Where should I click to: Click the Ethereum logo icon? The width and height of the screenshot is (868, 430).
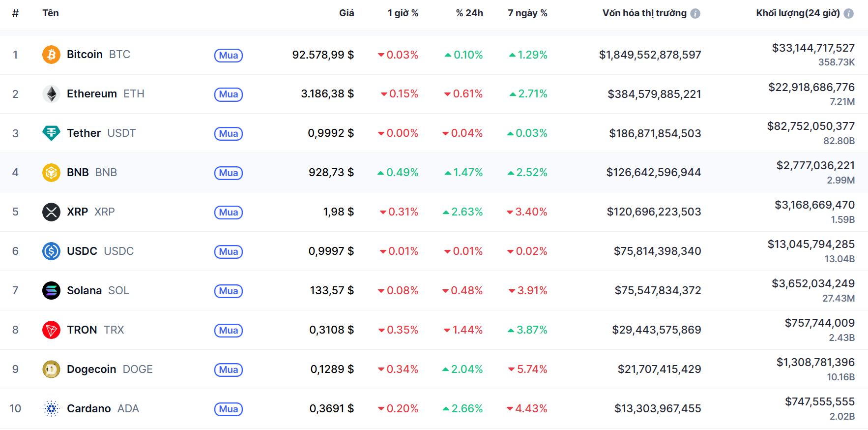pos(51,94)
